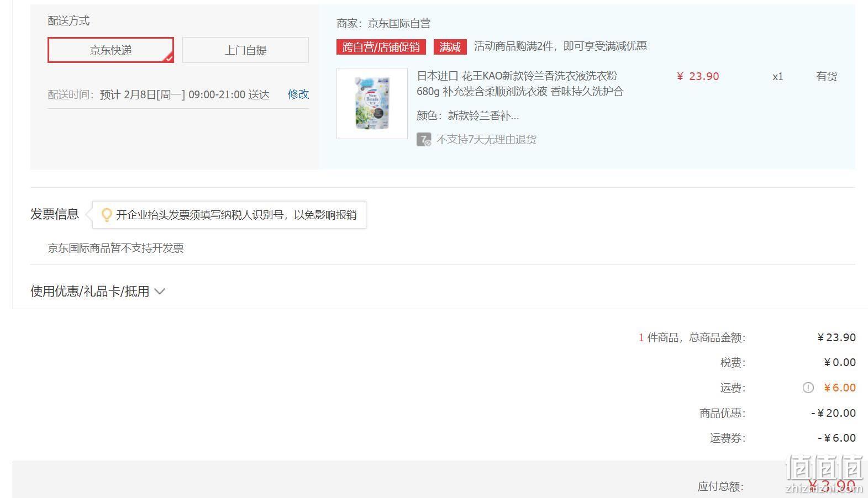
Task: Select 京东快递 delivery option
Action: (x=111, y=50)
